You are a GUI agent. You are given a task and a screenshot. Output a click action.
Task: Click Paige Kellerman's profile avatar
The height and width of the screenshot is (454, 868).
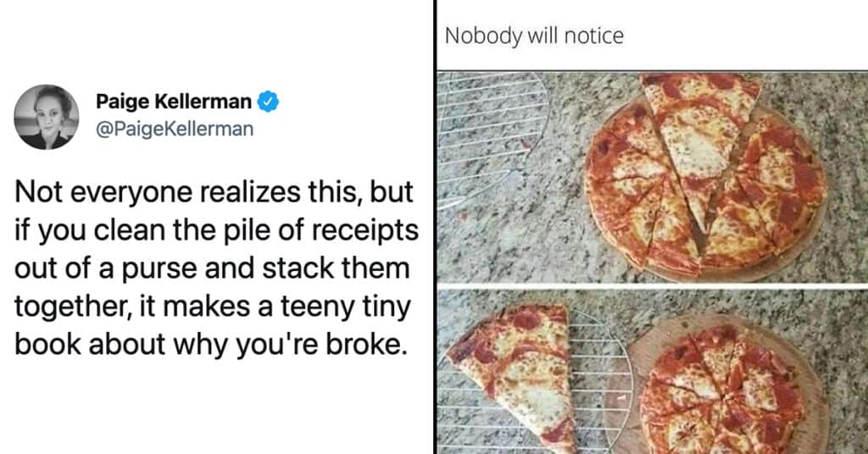pyautogui.click(x=47, y=117)
